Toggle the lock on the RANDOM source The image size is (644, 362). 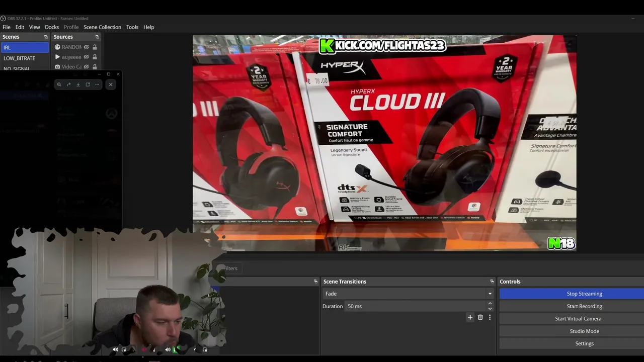point(95,47)
